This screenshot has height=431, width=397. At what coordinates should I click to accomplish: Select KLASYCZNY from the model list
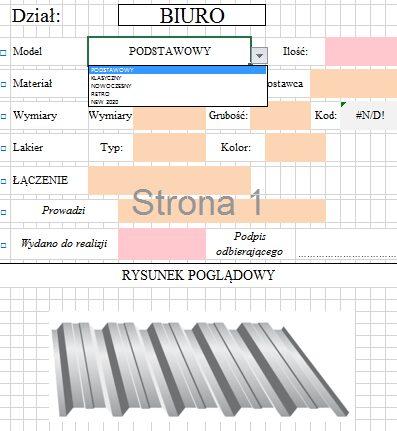[178, 78]
